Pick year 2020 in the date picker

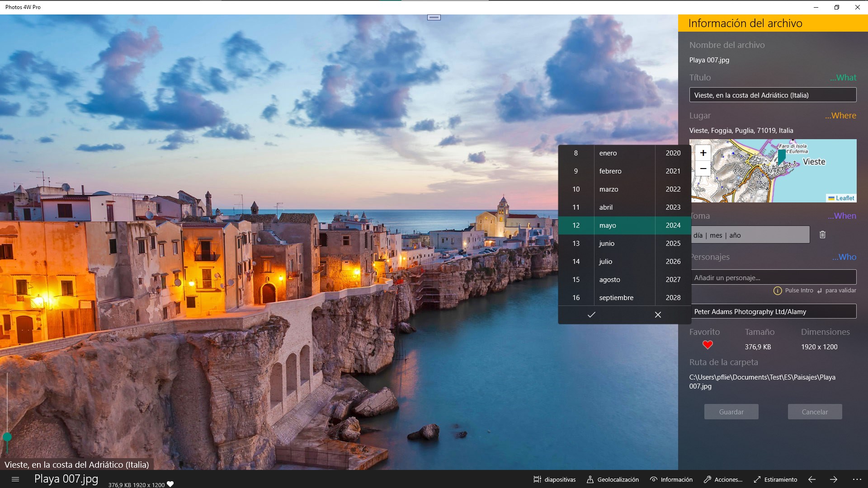(x=673, y=153)
